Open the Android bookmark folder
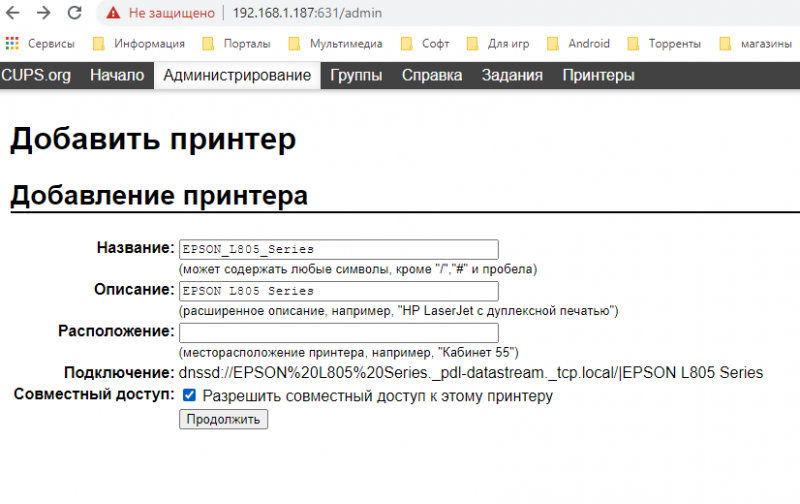This screenshot has width=800, height=504. coord(578,44)
